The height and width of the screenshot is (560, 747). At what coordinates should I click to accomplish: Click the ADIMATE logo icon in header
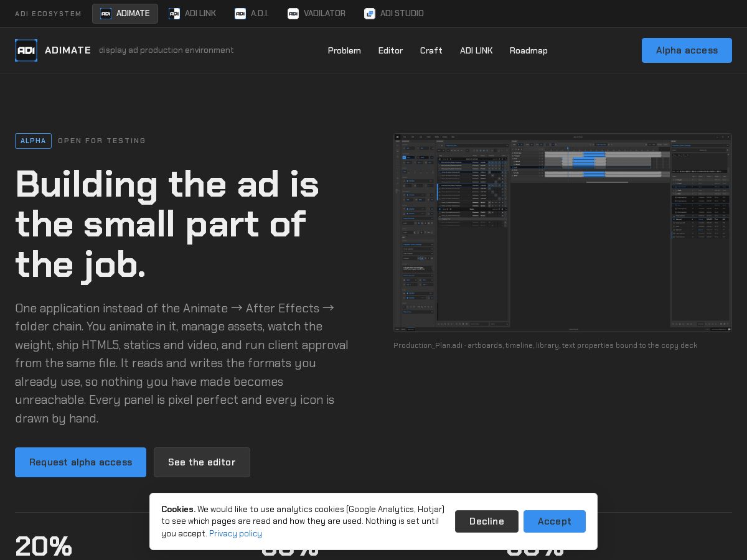(26, 50)
